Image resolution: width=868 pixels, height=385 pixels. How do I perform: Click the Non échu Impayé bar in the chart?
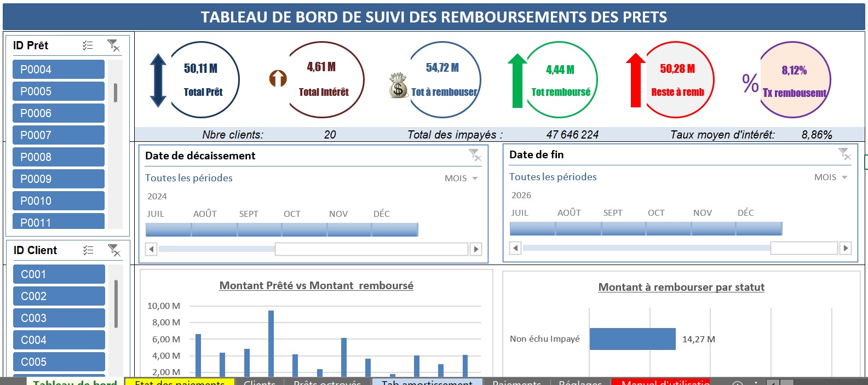tap(632, 339)
